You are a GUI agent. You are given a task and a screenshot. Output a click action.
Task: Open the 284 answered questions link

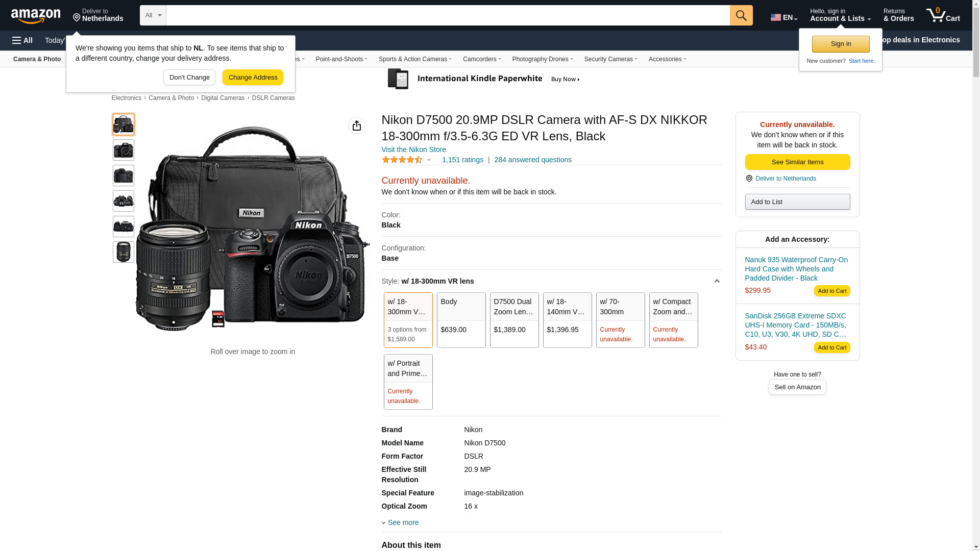point(532,160)
